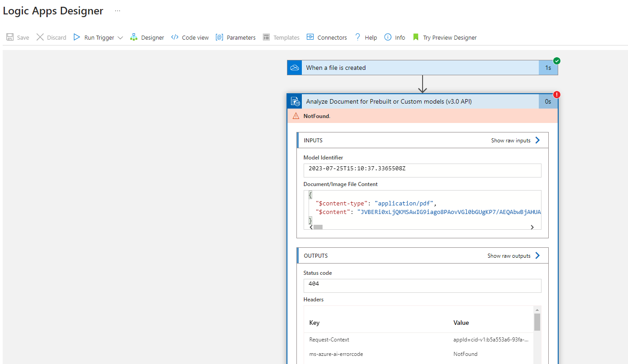
Task: Click the green success checkmark badge
Action: coord(557,61)
